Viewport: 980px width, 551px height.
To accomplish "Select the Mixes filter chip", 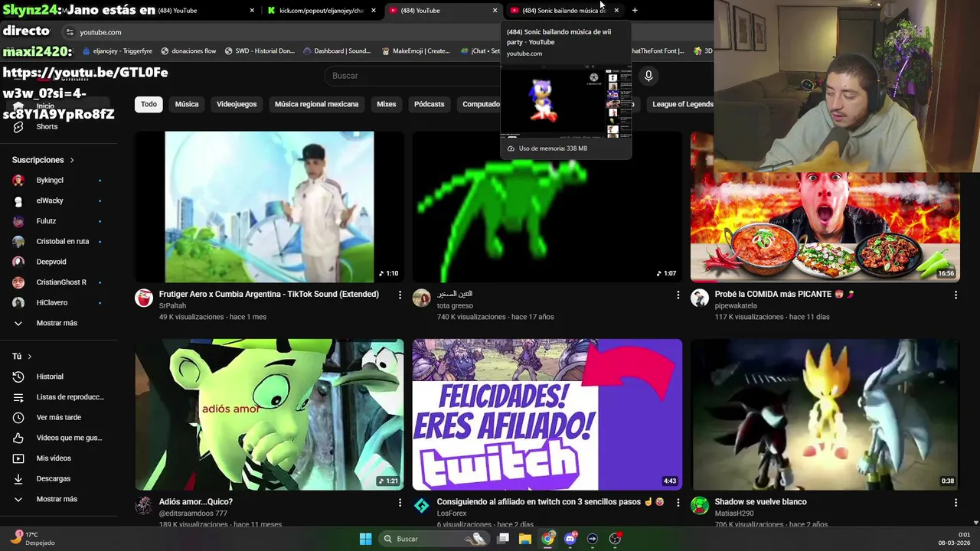I will click(x=387, y=104).
